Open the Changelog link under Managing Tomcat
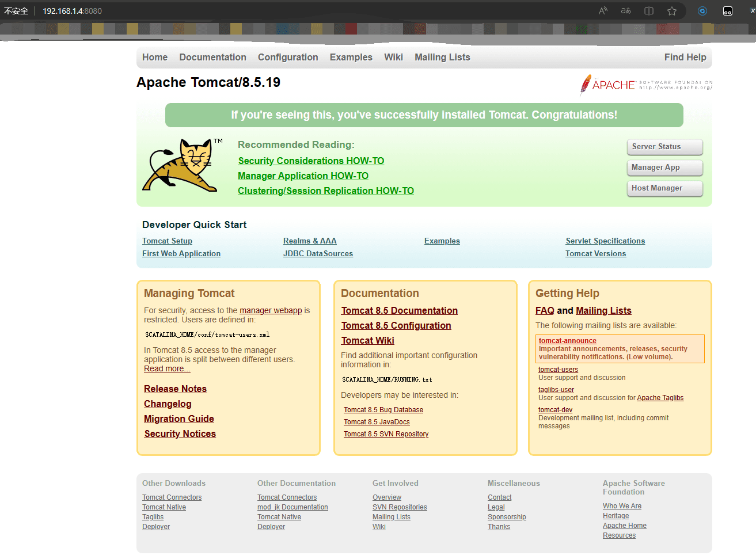 tap(168, 404)
